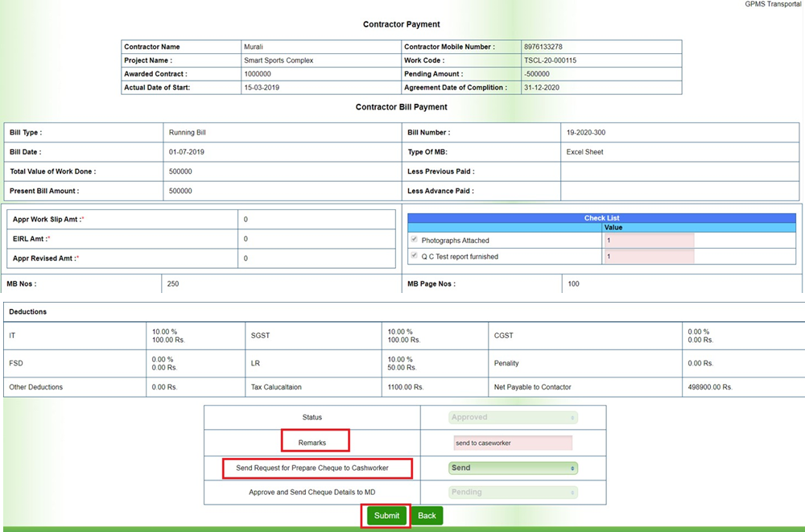This screenshot has width=805, height=532.
Task: Open the Approve and Send Cheque Details dropdown
Action: click(513, 492)
